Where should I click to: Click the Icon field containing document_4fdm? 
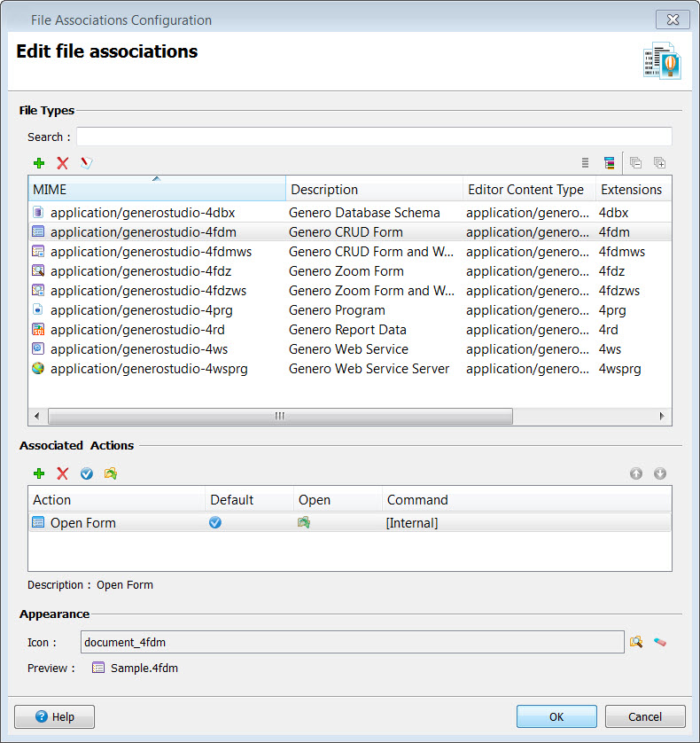(353, 642)
